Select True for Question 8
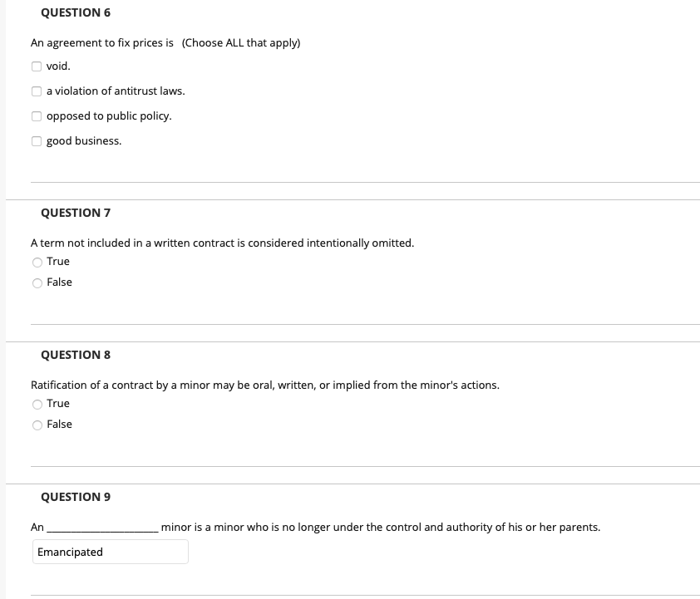700x599 pixels. point(37,403)
